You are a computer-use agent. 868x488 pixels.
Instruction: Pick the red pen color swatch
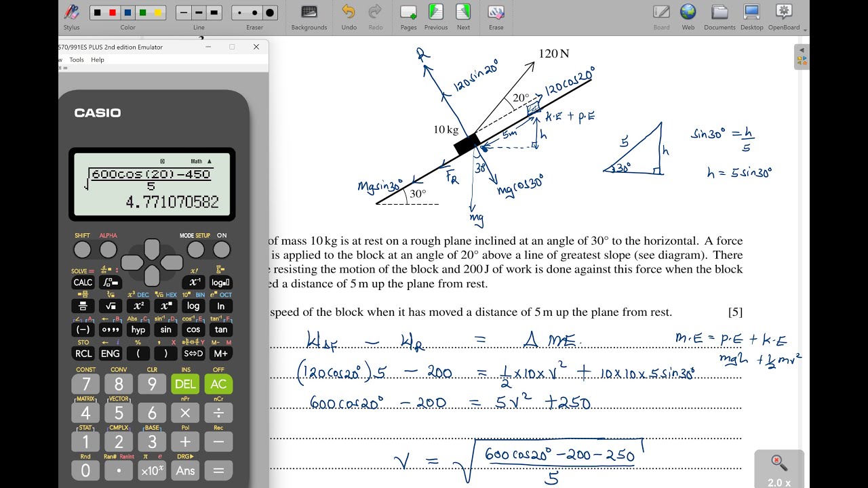113,13
